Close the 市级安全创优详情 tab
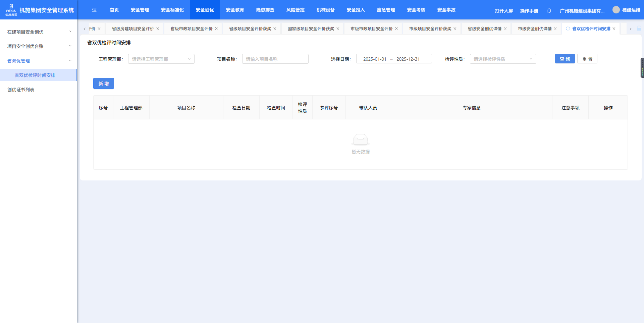Viewport: 644px width, 323px height. 555,29
